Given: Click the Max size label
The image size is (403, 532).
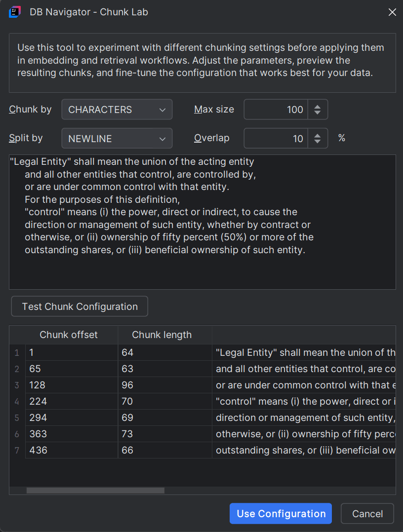Looking at the screenshot, I should [x=214, y=109].
